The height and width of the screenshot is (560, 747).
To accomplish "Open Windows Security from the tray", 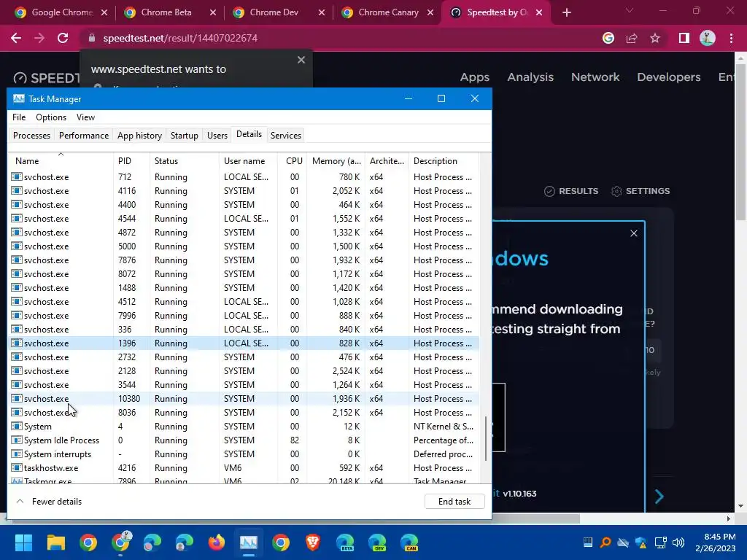I will pos(641,542).
